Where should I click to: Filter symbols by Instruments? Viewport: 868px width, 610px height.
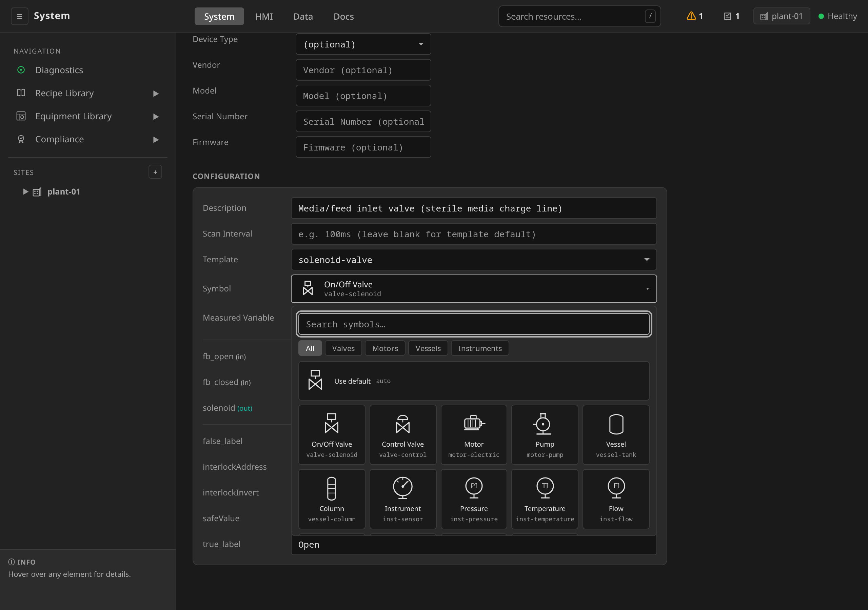click(480, 348)
